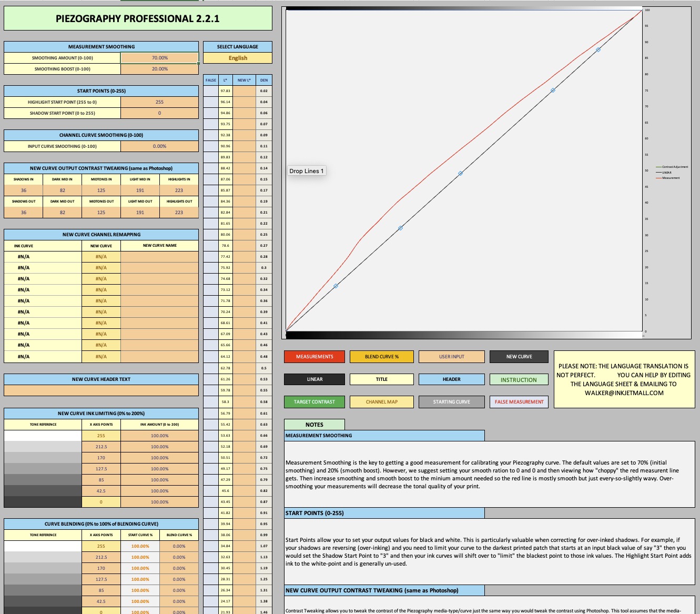The height and width of the screenshot is (614, 700).
Task: Click the NEW CURVE NAME column header
Action: click(x=160, y=246)
